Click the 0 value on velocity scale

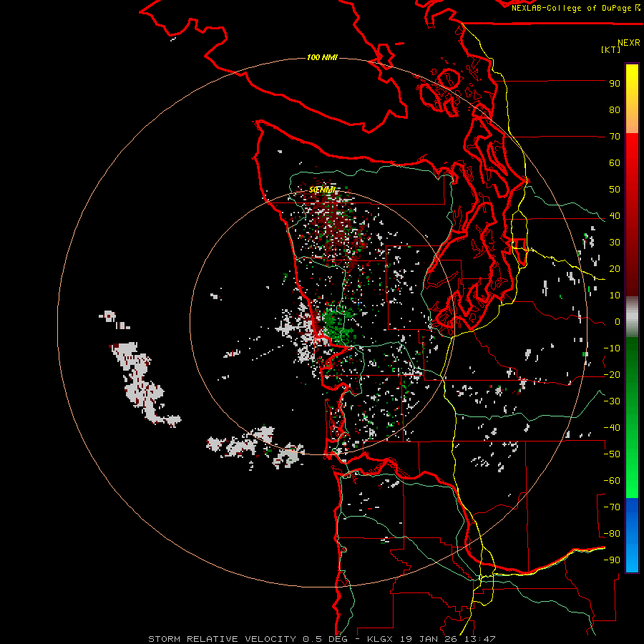pyautogui.click(x=617, y=322)
